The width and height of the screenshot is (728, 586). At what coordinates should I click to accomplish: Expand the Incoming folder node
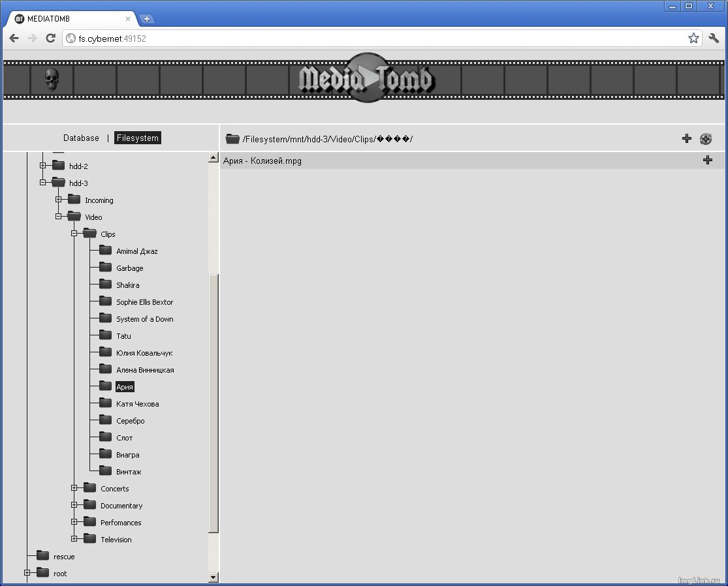[59, 200]
